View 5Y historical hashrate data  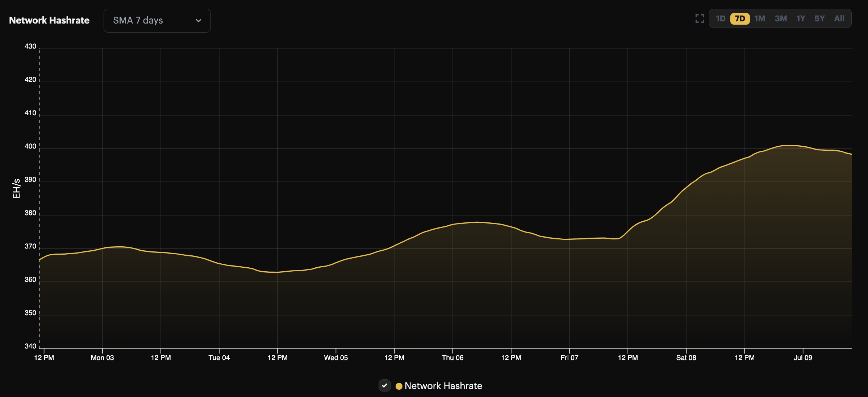click(x=819, y=18)
